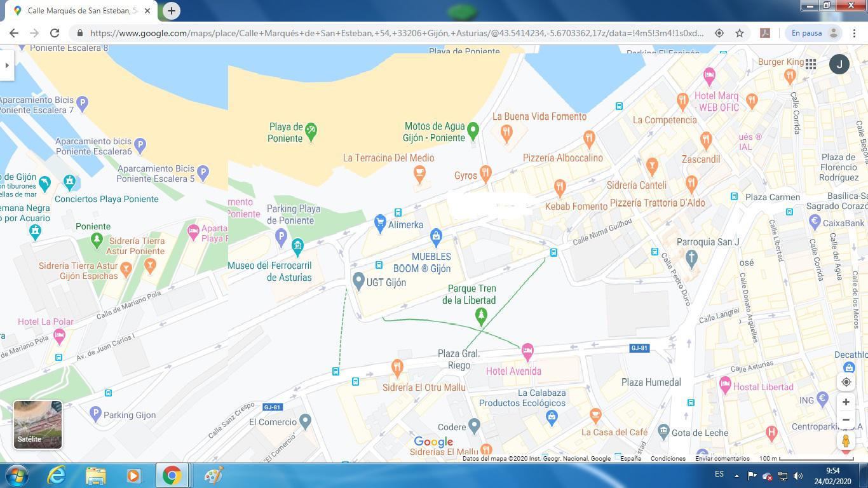
Task: Click the GJ-81 road badge near Hotel Avenida
Action: (639, 348)
